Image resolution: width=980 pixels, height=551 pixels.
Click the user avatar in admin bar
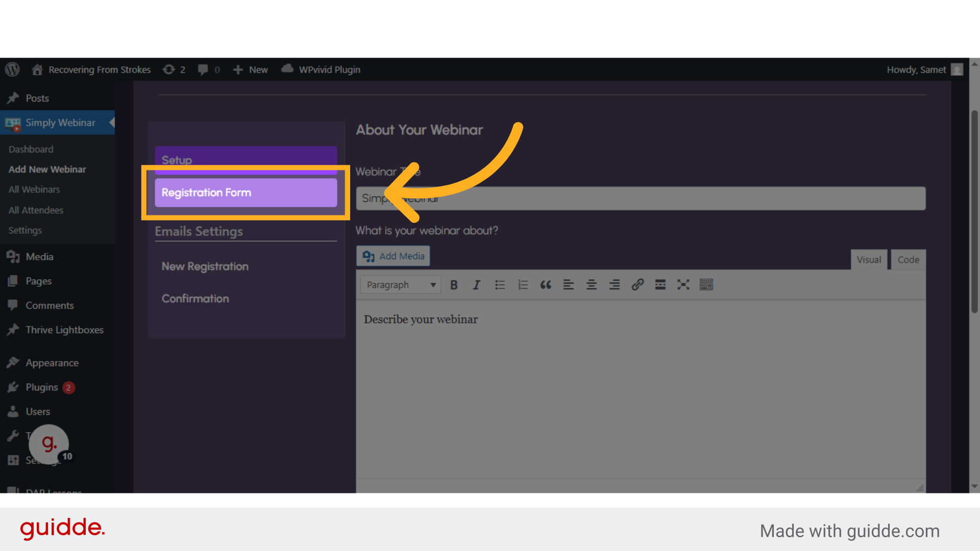pyautogui.click(x=957, y=69)
